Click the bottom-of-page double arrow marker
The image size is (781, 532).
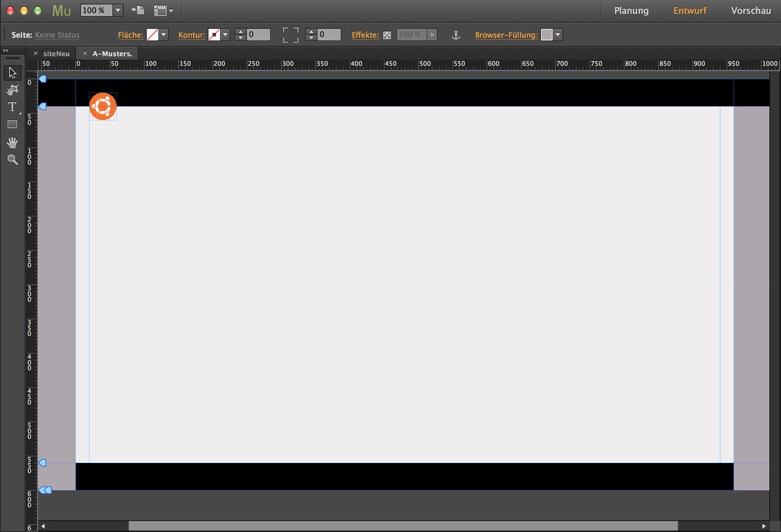(45, 490)
